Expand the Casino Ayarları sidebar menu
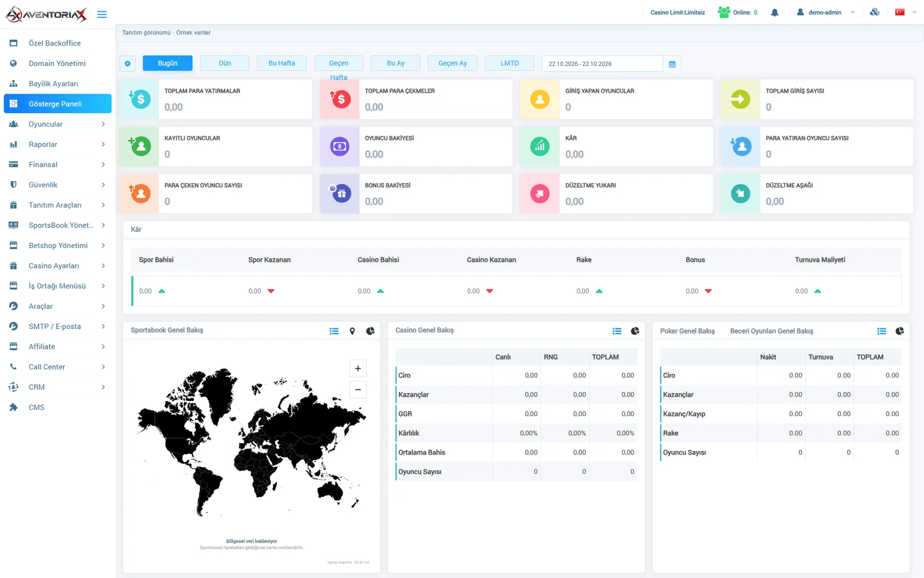The height and width of the screenshot is (578, 924). [58, 266]
